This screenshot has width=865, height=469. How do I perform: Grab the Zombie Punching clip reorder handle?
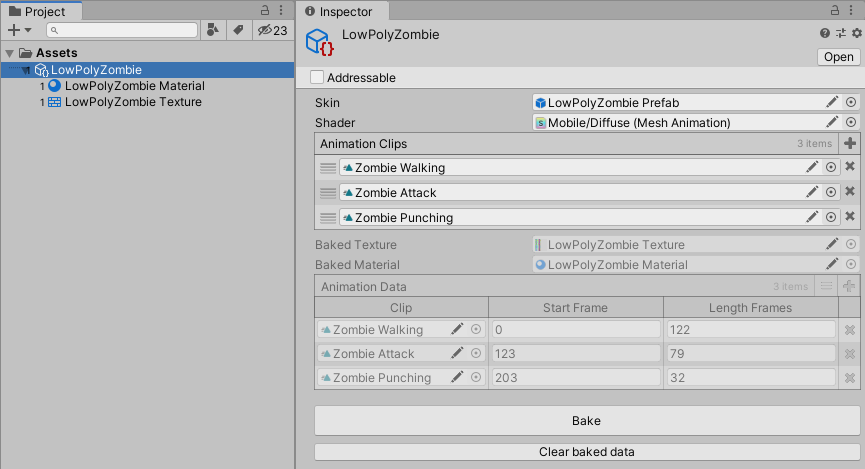point(328,217)
